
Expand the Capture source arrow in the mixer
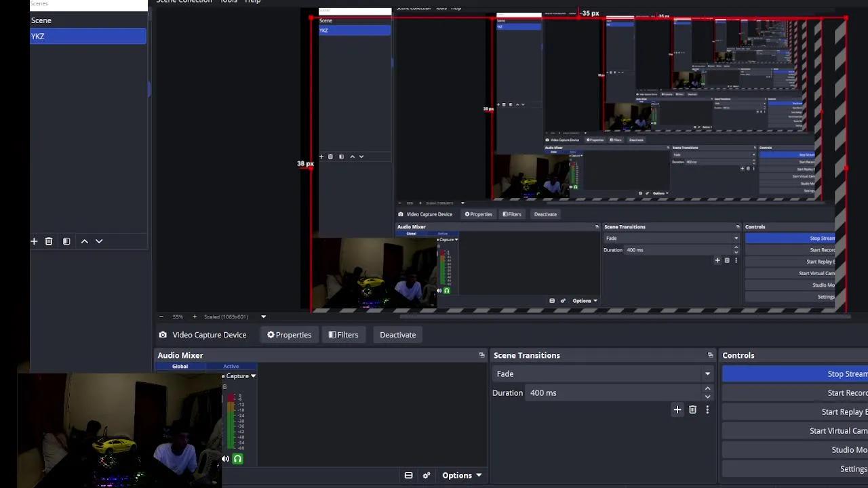click(253, 376)
